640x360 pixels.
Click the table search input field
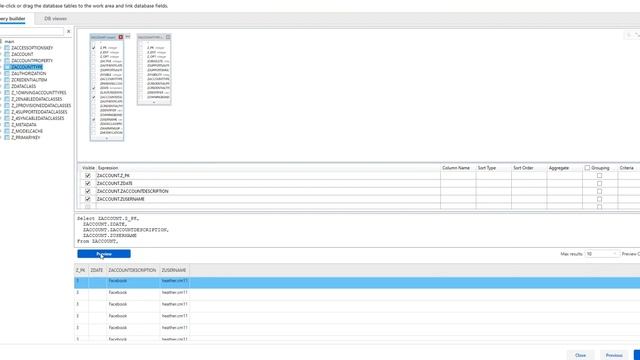32,31
